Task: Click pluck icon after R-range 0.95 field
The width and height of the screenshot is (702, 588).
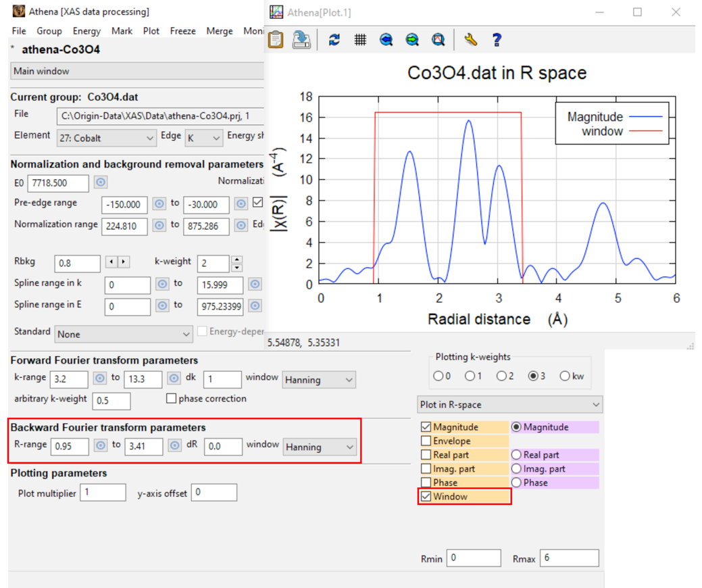Action: (x=100, y=445)
